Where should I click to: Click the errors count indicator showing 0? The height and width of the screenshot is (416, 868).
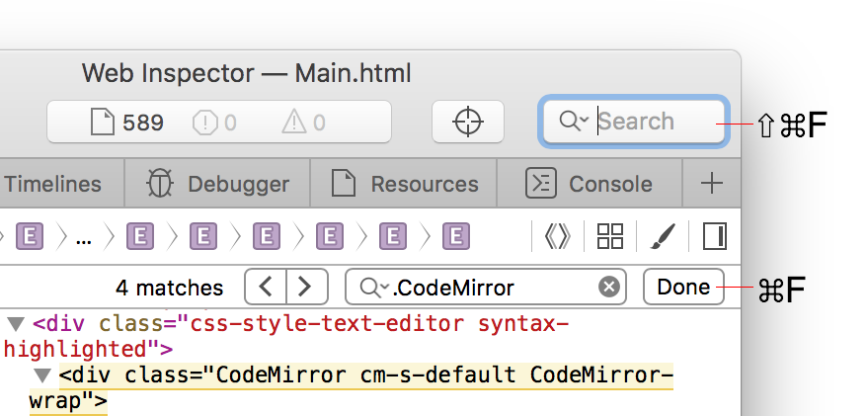tap(214, 123)
